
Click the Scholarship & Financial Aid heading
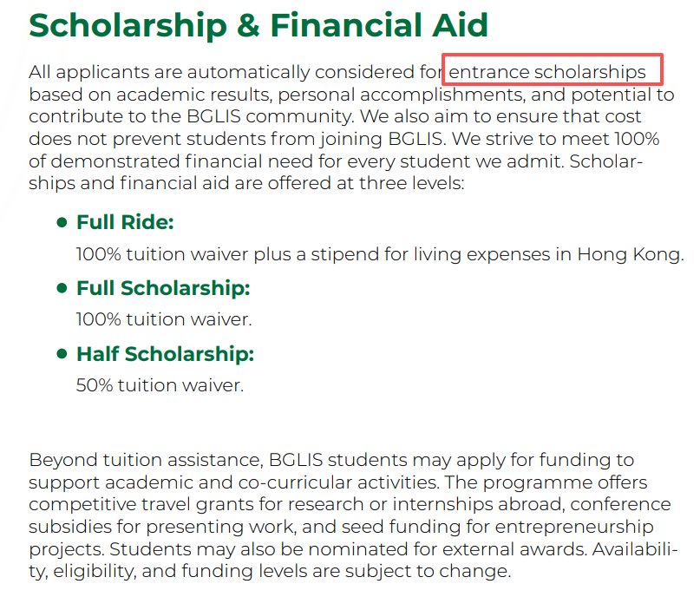tap(258, 25)
